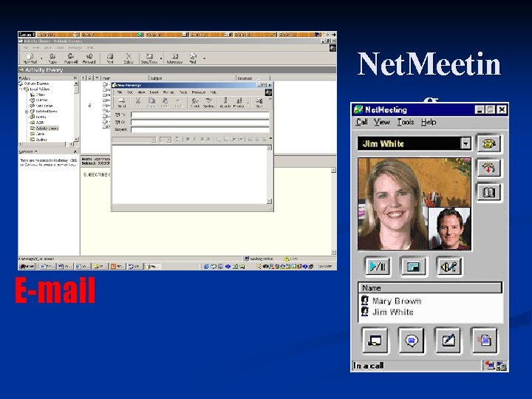Click the Share Program icon
This screenshot has width=532, height=399.
click(x=375, y=341)
